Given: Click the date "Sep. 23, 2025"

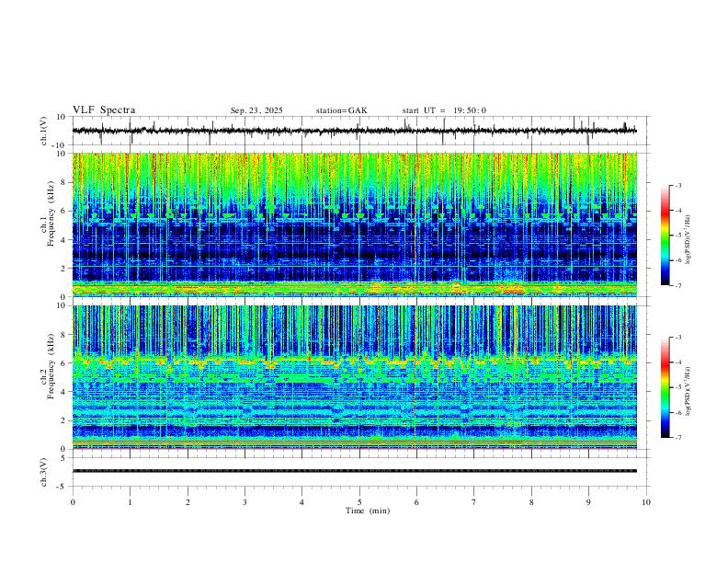Looking at the screenshot, I should click(x=256, y=110).
